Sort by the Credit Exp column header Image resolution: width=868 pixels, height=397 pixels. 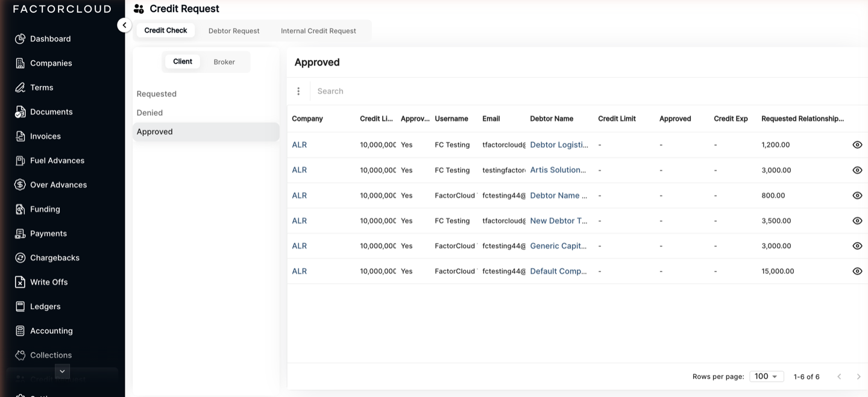tap(731, 119)
